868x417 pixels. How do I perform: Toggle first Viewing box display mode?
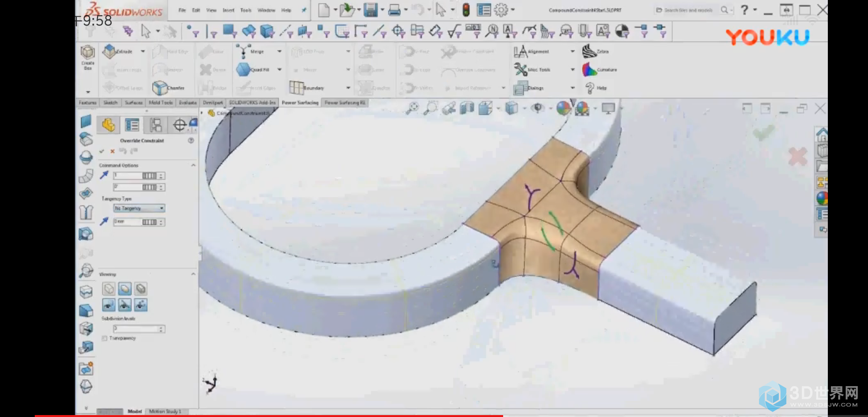click(108, 288)
